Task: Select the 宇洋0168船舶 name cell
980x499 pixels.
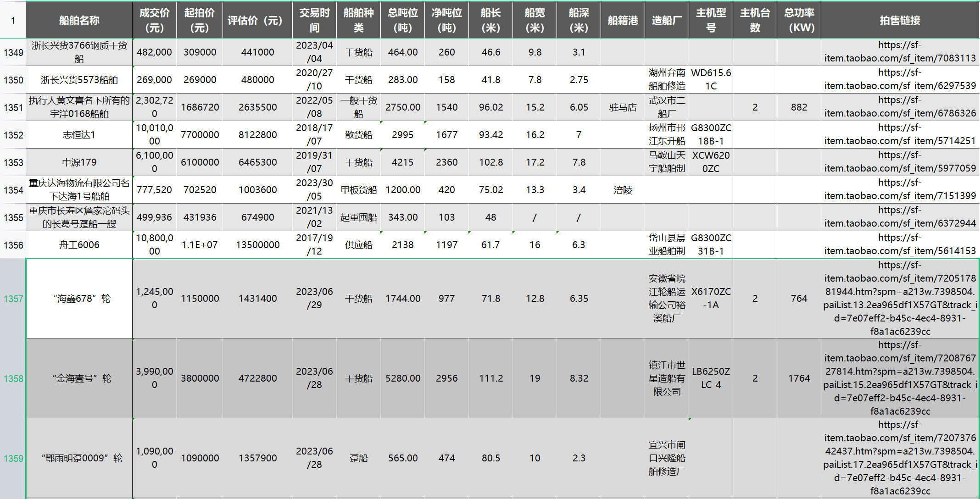Action: click(79, 107)
